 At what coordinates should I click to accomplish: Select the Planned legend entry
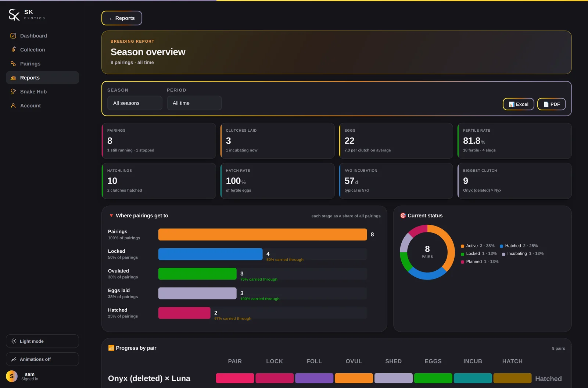(x=480, y=261)
